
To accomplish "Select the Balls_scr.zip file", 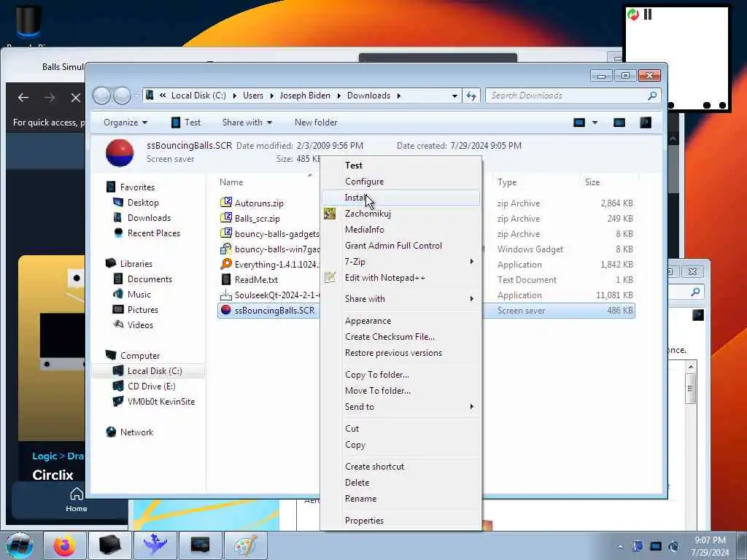I will (x=257, y=219).
